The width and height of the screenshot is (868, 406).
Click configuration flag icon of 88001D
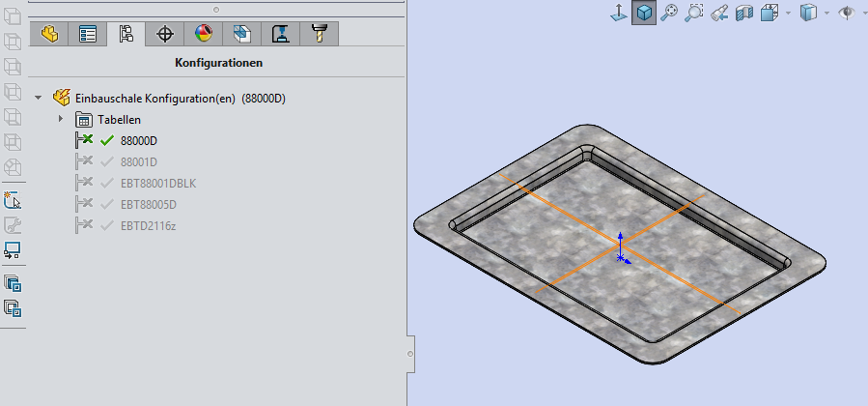(84, 161)
